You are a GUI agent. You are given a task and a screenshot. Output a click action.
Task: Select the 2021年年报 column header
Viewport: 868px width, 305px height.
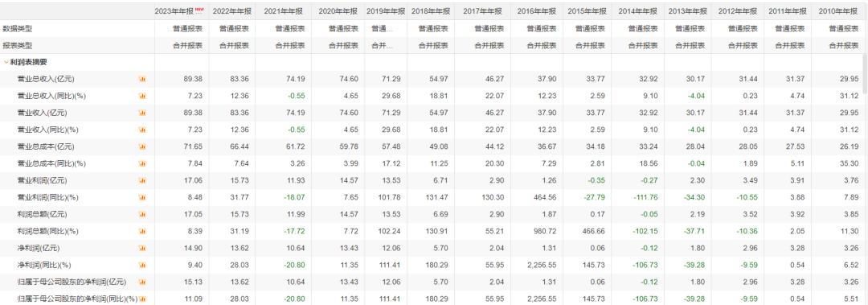tap(284, 11)
